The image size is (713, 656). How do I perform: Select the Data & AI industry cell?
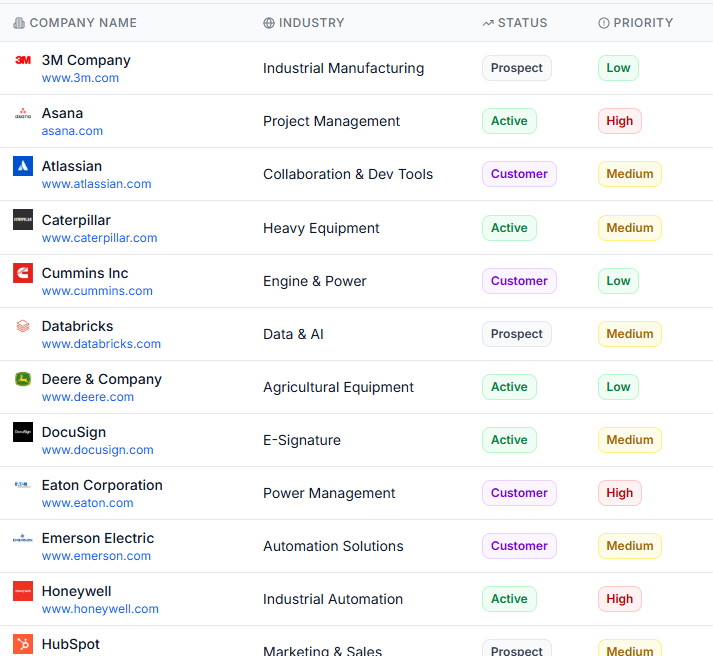coord(293,334)
